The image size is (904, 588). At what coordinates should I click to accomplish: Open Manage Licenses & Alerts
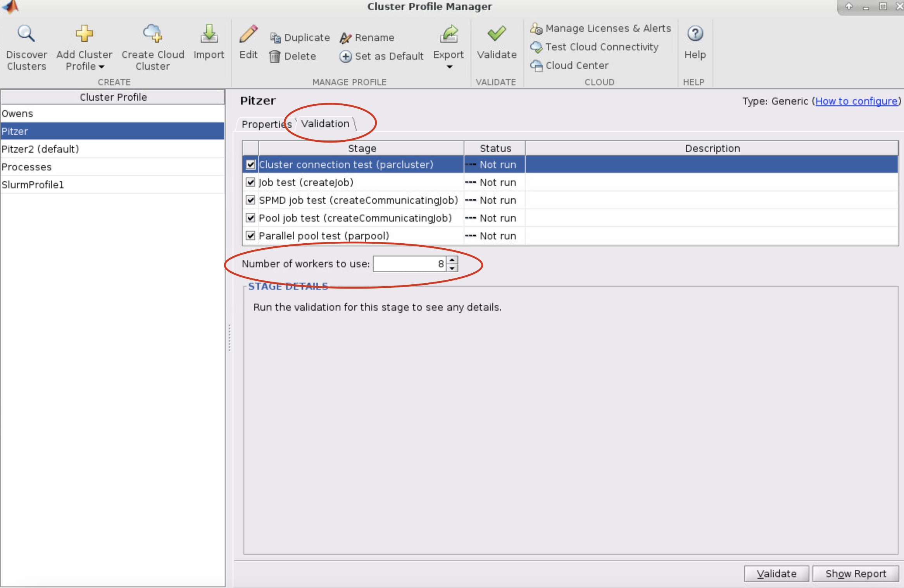[600, 28]
